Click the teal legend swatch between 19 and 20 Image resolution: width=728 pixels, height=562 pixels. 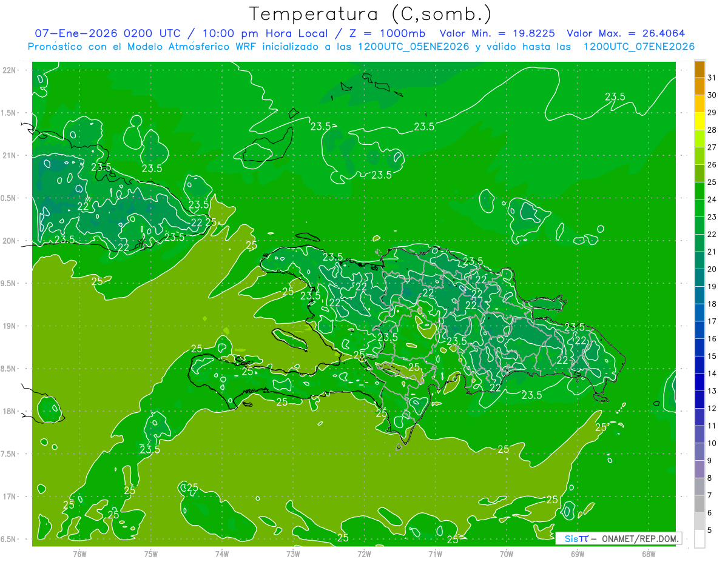699,278
